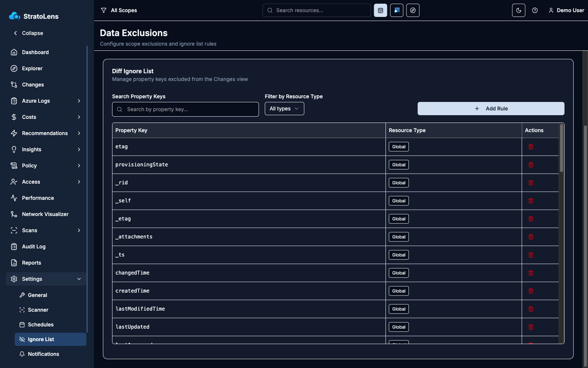Open Scanner settings
The image size is (588, 368).
coord(50,310)
